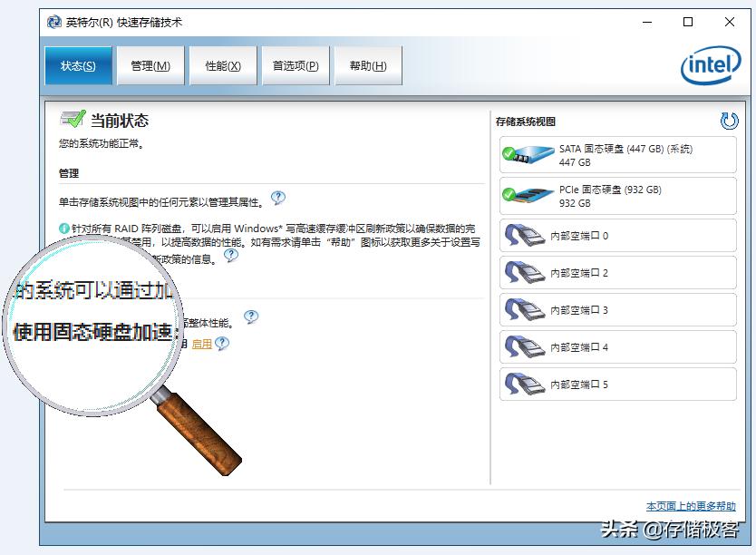Click the Intel logo badge
This screenshot has width=756, height=555.
[712, 64]
